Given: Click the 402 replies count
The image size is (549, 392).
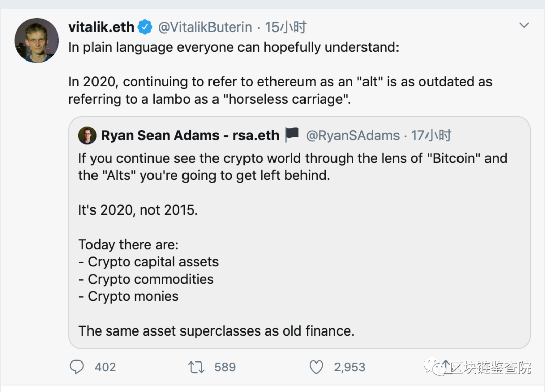Looking at the screenshot, I should click(105, 367).
